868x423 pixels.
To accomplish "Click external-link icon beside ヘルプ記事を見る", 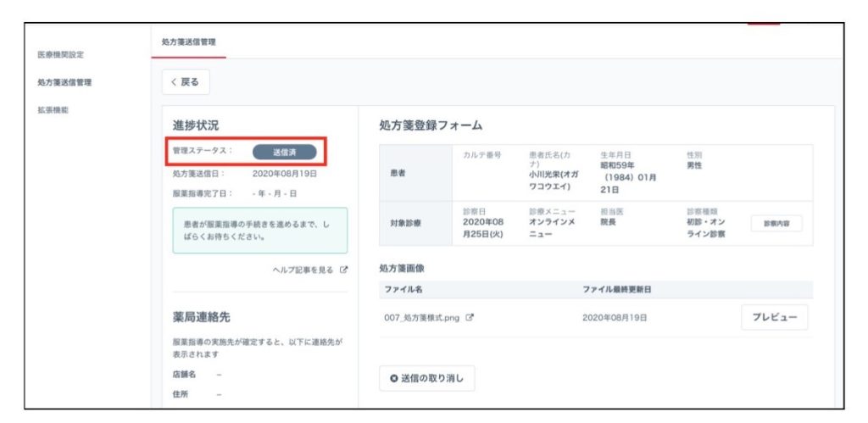I will point(343,270).
